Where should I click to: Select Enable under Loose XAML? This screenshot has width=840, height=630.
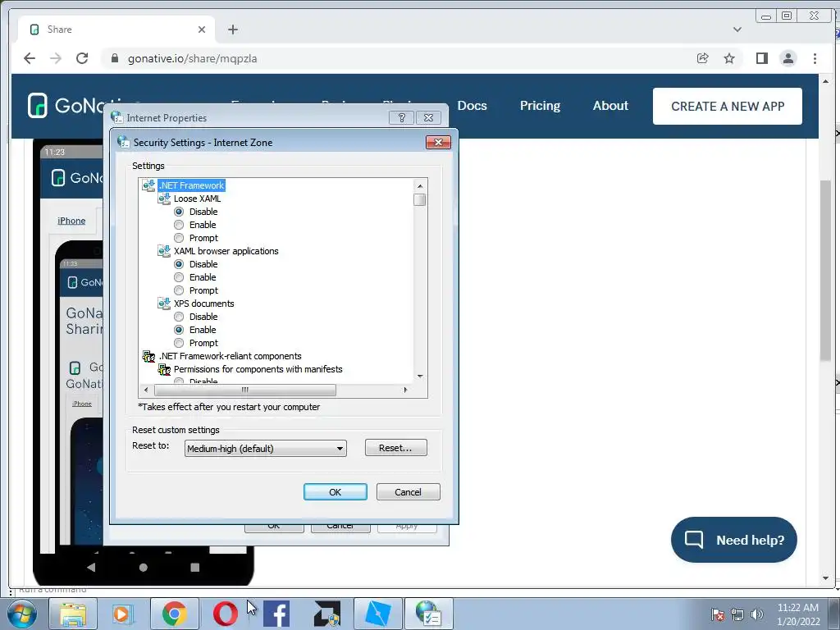(179, 225)
